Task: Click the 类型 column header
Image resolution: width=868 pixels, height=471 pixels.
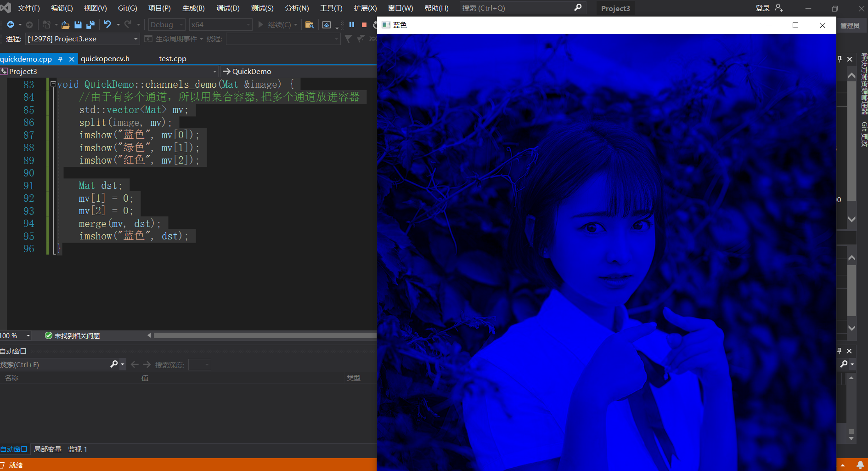Action: 354,378
